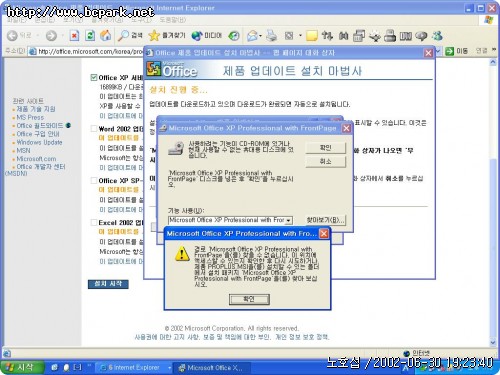This screenshot has width=500, height=375.
Task: Check the Word 2002 update checkbox
Action: pyautogui.click(x=94, y=129)
